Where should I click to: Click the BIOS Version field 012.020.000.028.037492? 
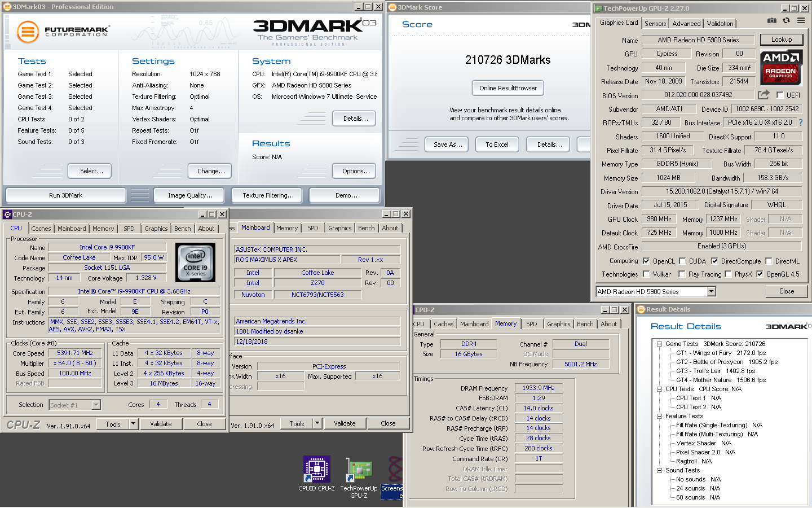tap(698, 95)
